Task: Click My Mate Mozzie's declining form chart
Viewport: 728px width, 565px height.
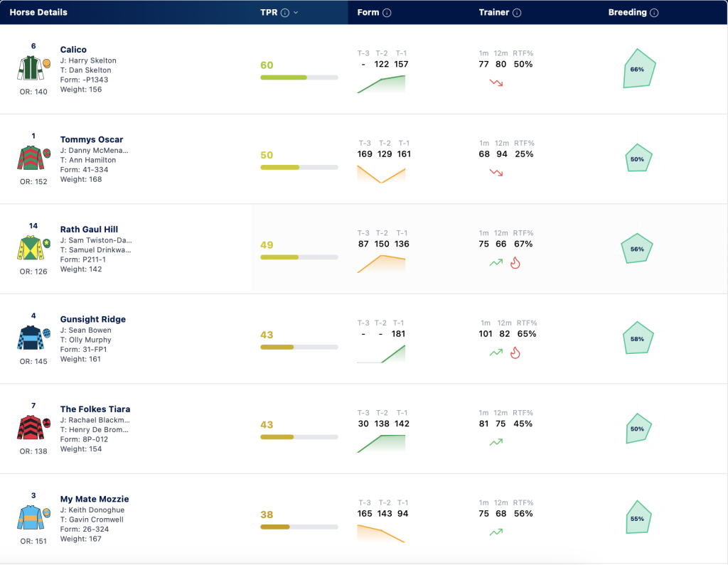Action: pos(381,534)
